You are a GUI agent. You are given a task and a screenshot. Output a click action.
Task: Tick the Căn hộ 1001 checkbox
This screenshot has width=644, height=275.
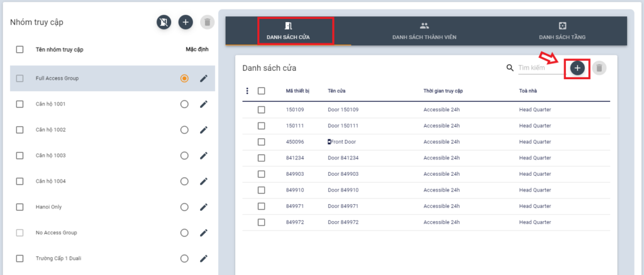19,104
